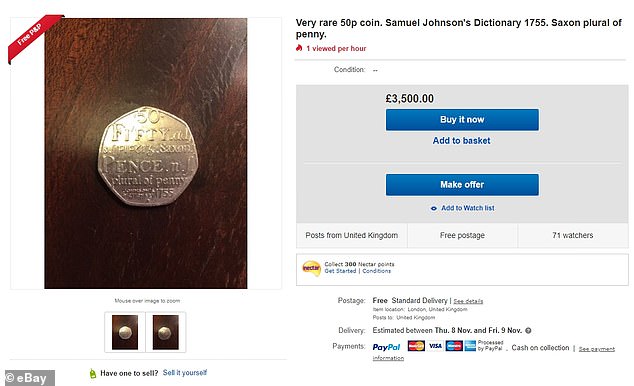This screenshot has width=634, height=386.
Task: Open postage See details link
Action: click(x=468, y=301)
